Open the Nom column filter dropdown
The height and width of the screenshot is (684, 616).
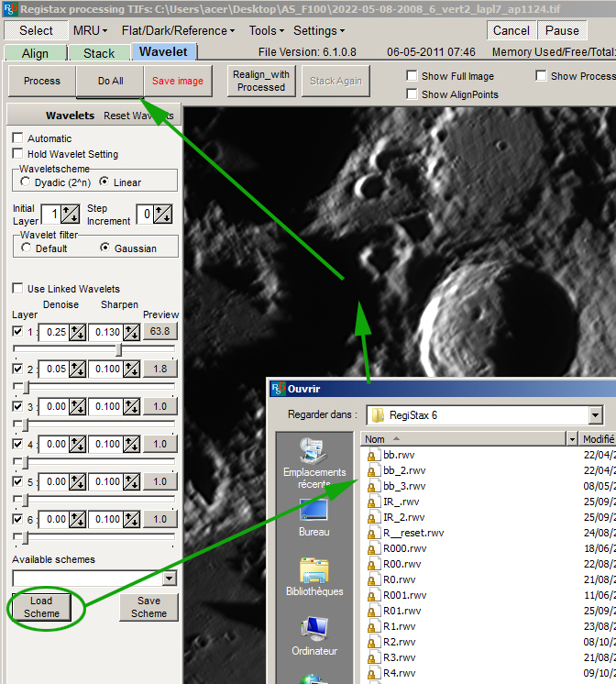tap(572, 439)
